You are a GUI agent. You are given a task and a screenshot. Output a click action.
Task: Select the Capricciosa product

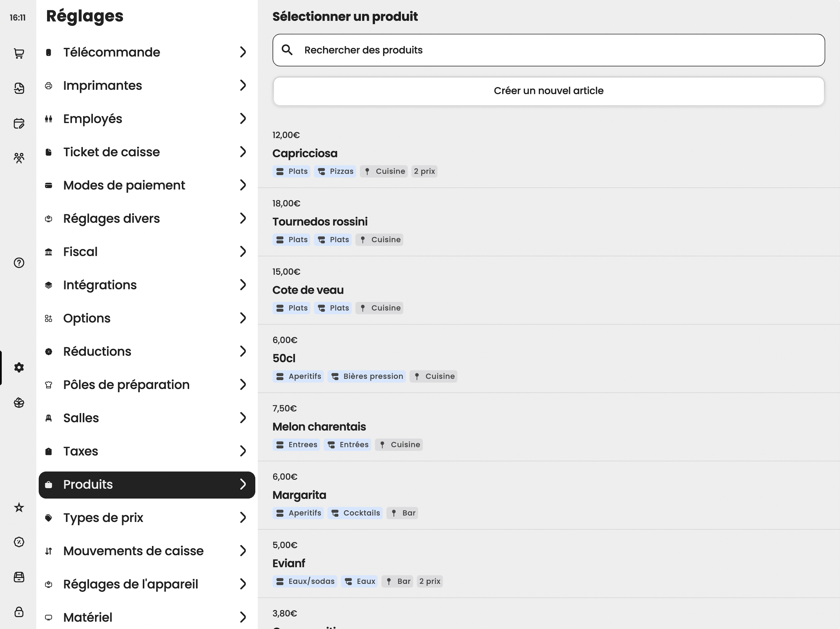[548, 153]
